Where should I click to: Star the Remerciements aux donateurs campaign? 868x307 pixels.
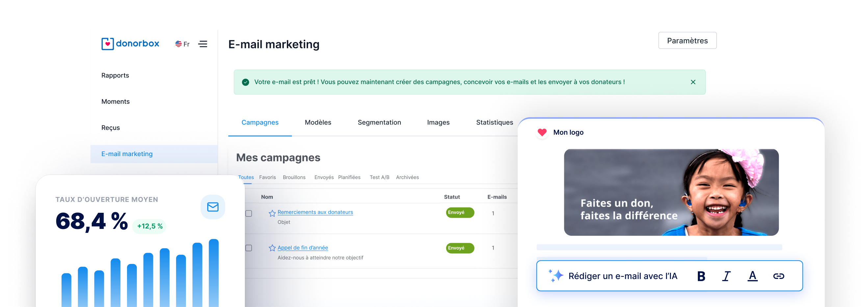point(272,213)
